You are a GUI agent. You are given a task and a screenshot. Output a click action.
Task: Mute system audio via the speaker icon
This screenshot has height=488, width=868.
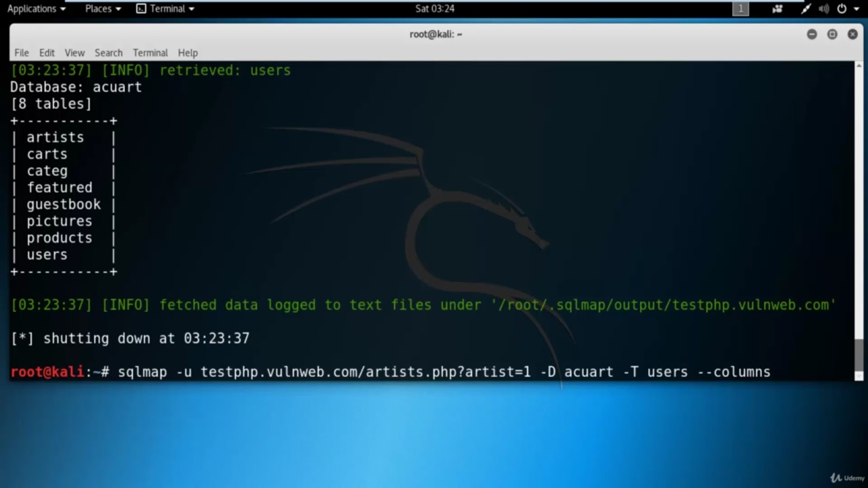click(824, 8)
